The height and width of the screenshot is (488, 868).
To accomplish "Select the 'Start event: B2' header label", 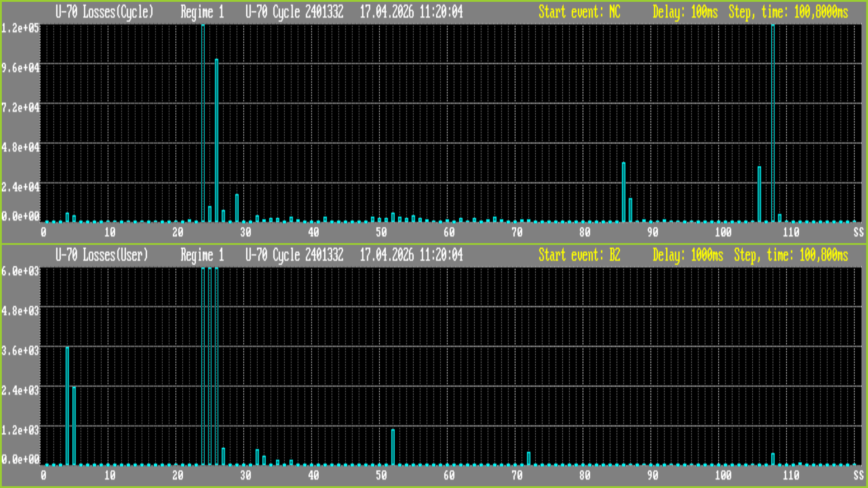I will click(579, 255).
